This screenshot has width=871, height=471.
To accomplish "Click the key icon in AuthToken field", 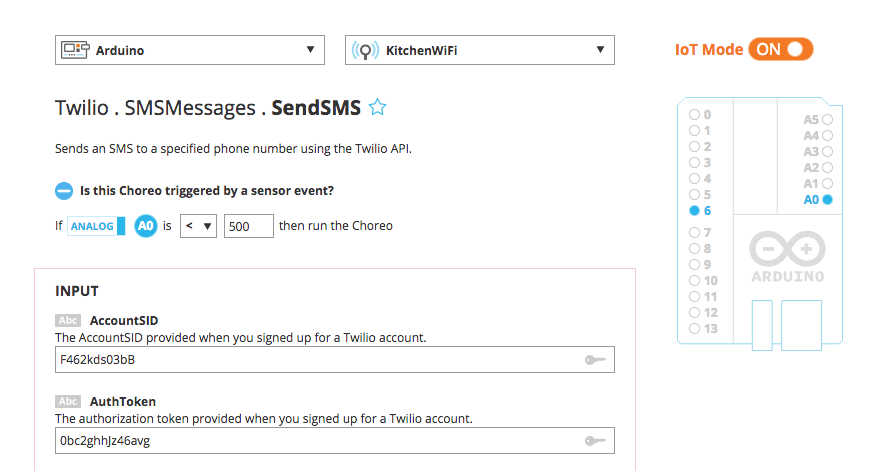I will coord(595,441).
